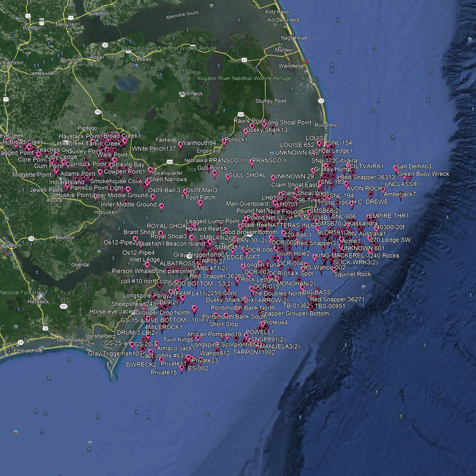The height and width of the screenshot is (476, 476).
Task: Select the route 70 road shield
Action: coord(45,328)
